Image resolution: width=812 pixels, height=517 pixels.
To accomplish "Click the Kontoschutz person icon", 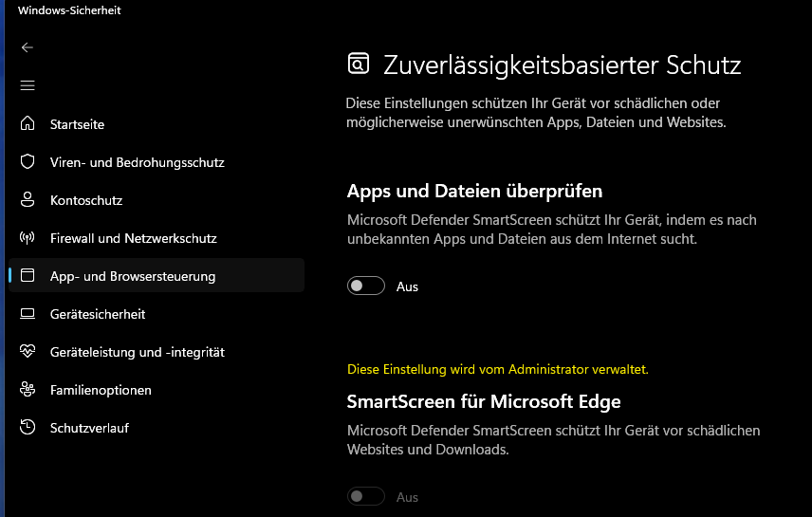I will (x=28, y=200).
